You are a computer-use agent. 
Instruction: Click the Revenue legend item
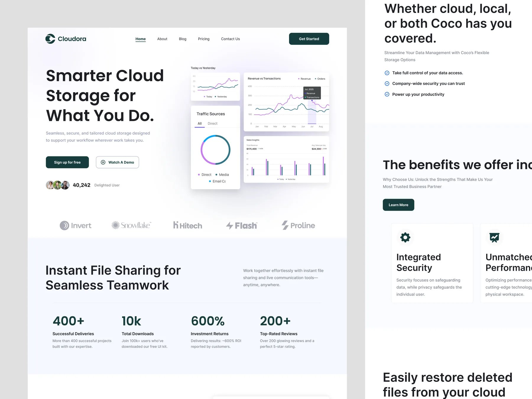click(304, 79)
